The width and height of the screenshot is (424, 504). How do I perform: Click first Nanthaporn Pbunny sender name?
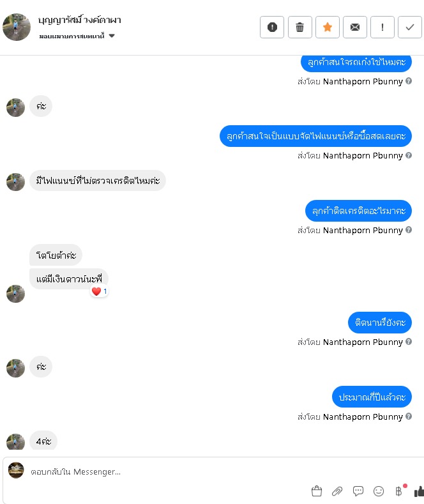(363, 81)
